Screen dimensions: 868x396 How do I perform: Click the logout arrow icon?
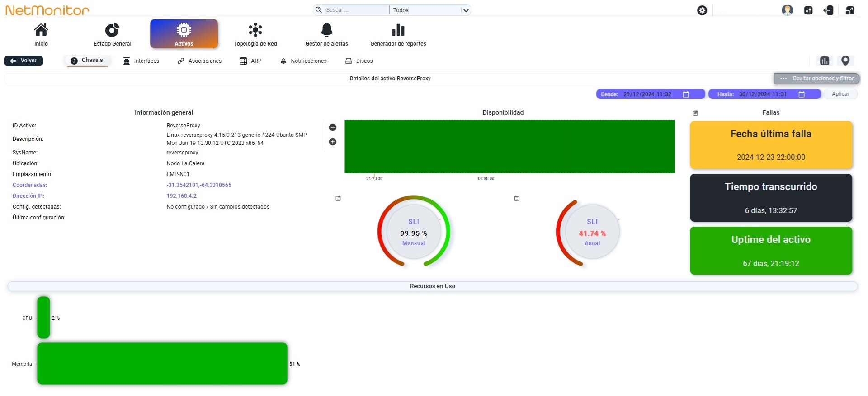pyautogui.click(x=829, y=10)
